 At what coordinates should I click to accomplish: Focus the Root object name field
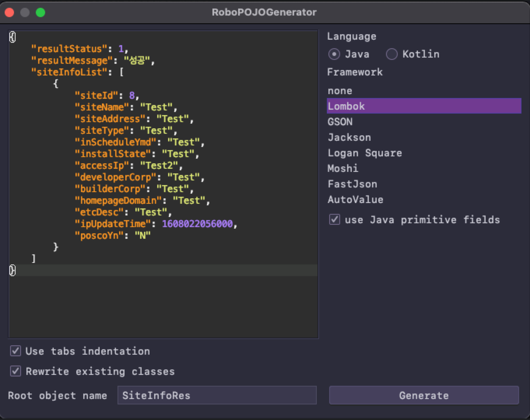[x=217, y=395]
